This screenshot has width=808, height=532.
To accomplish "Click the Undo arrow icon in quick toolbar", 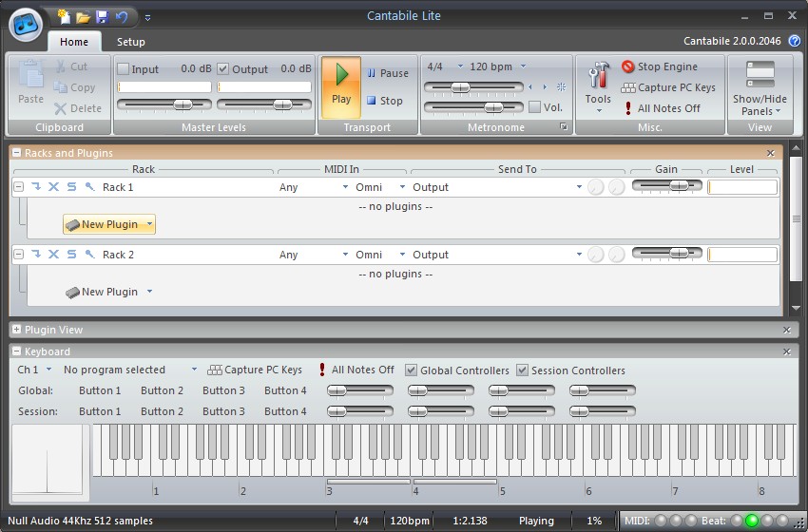I will point(122,17).
